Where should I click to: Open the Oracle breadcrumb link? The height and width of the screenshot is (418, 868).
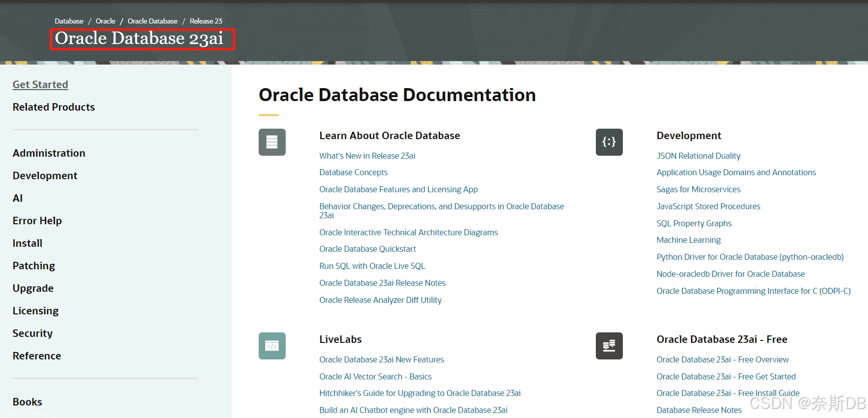pos(106,21)
